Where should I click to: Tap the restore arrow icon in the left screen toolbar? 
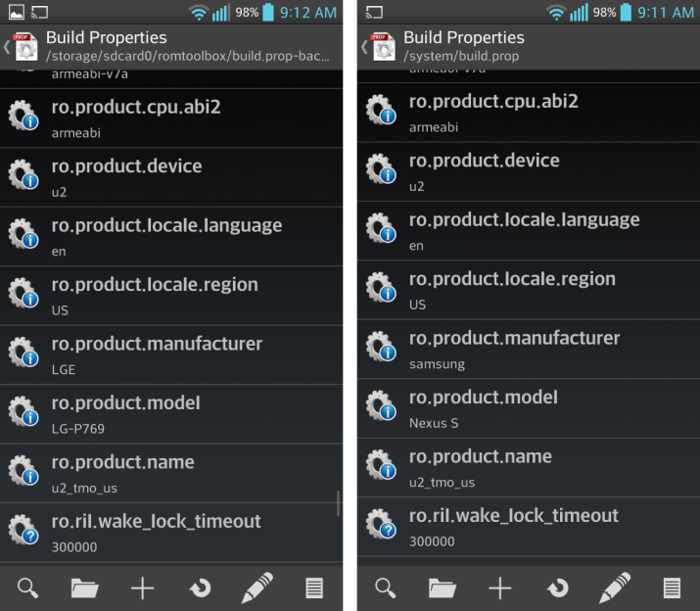tap(200, 587)
